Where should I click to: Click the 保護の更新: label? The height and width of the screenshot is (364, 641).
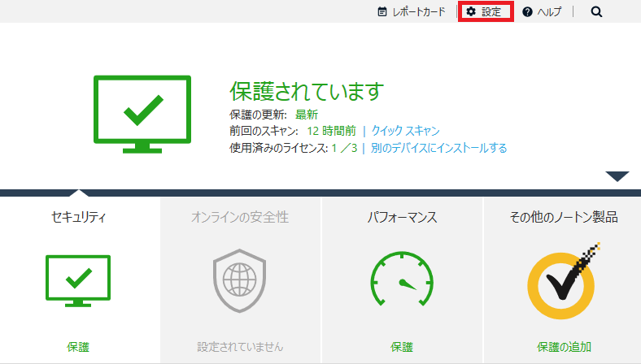(x=258, y=115)
